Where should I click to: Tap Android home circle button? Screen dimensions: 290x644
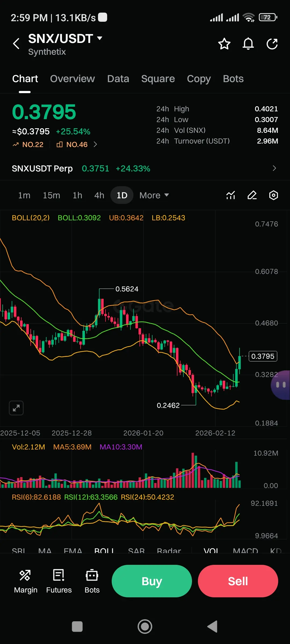[145, 627]
